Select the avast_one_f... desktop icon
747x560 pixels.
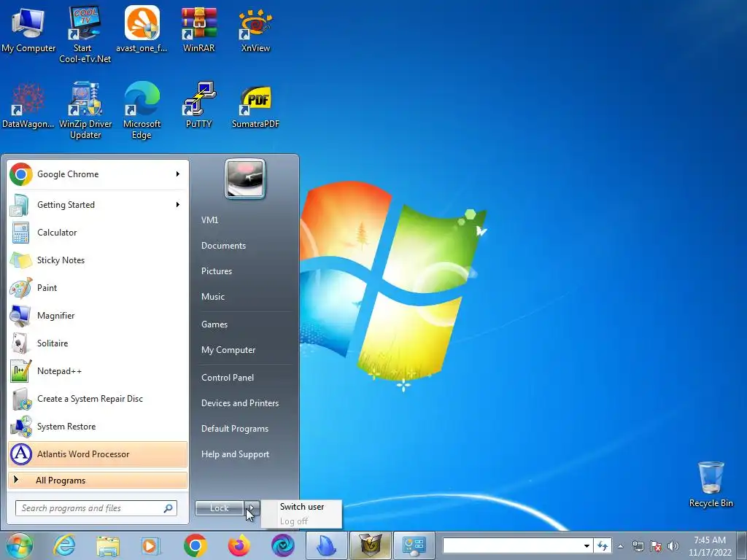[142, 29]
